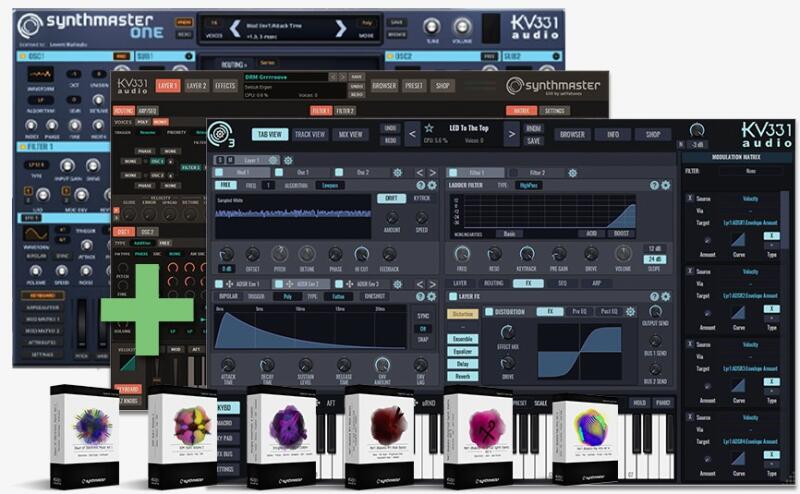Click the SAVE preset button
The image size is (800, 494).
(533, 141)
